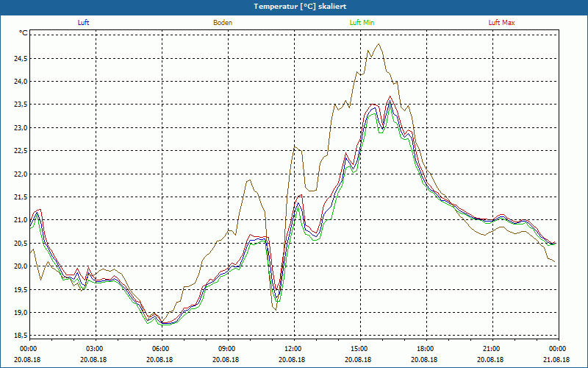Click the red 'Luft Max' legend label
588x368 pixels.
point(501,23)
